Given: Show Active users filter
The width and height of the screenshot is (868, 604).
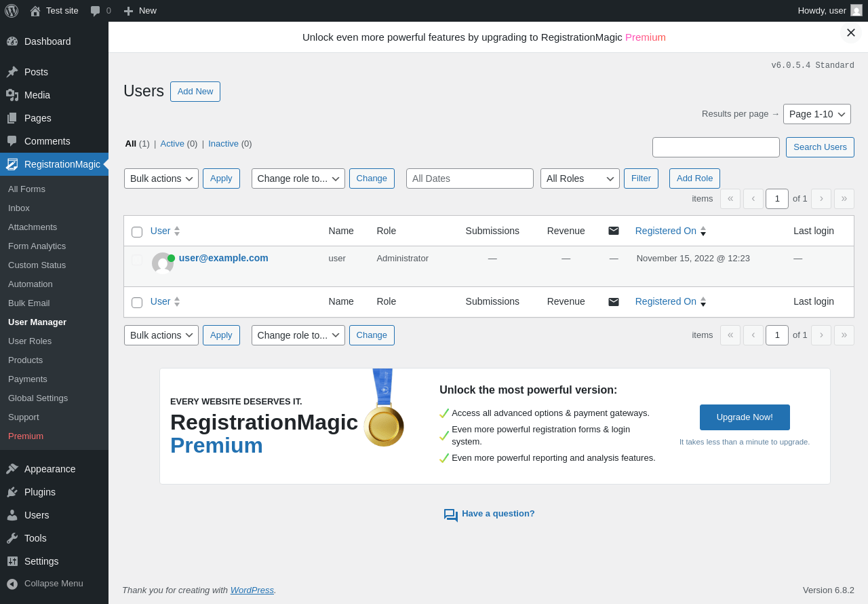Looking at the screenshot, I should coord(172,144).
